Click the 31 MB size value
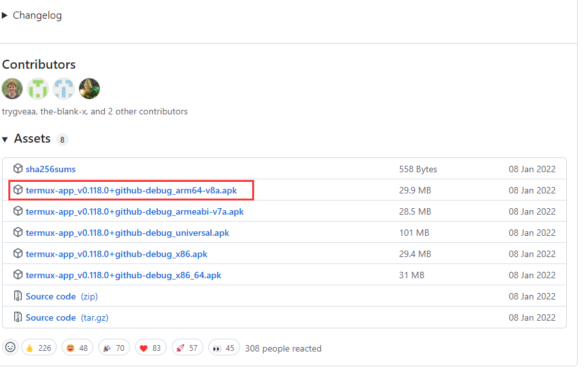 (x=412, y=275)
